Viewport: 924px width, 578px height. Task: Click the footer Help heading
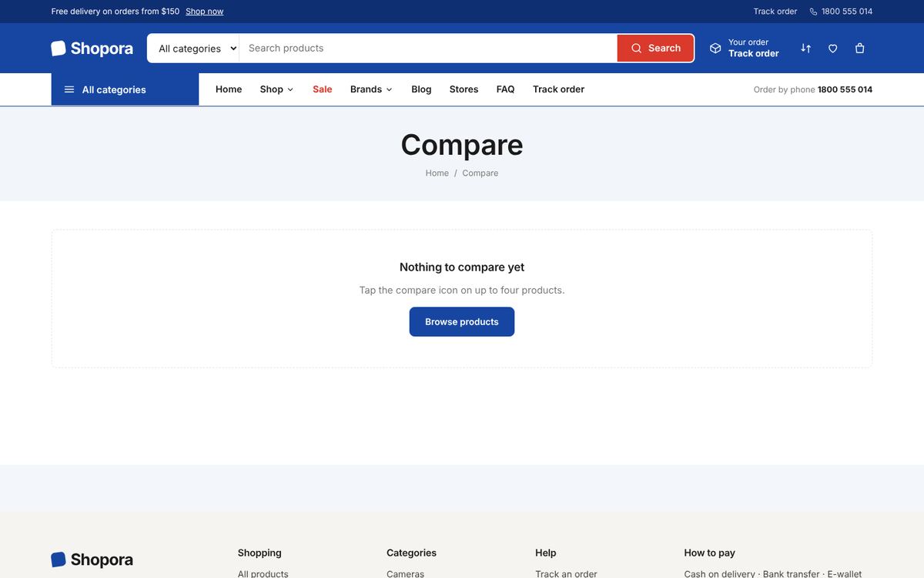pos(545,553)
